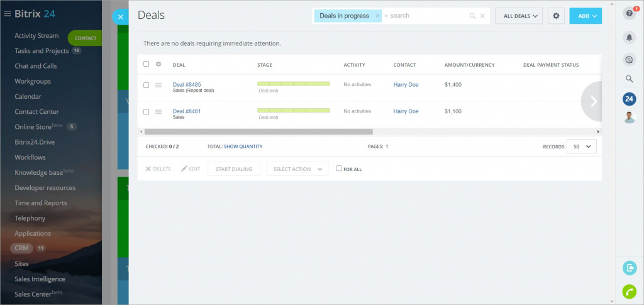Open the hamburger menu beside Bitrix 24
Viewport: 644px width, 305px height.
[x=7, y=14]
